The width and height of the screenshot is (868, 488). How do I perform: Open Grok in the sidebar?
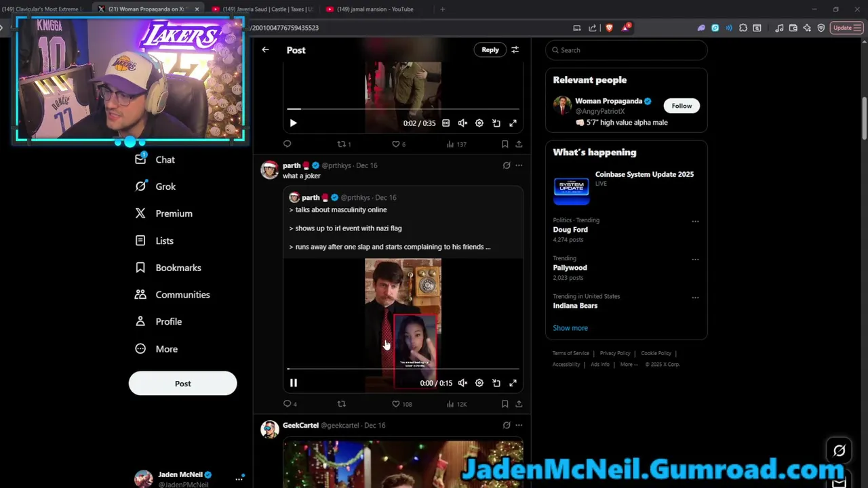point(156,186)
